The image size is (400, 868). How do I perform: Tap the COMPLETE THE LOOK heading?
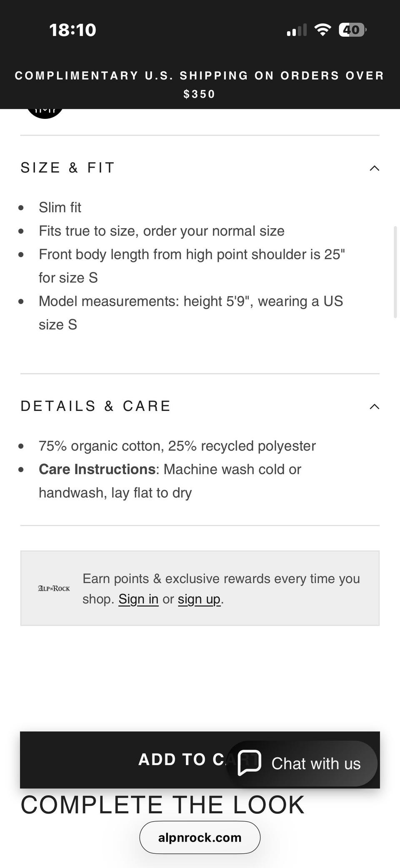point(162,805)
